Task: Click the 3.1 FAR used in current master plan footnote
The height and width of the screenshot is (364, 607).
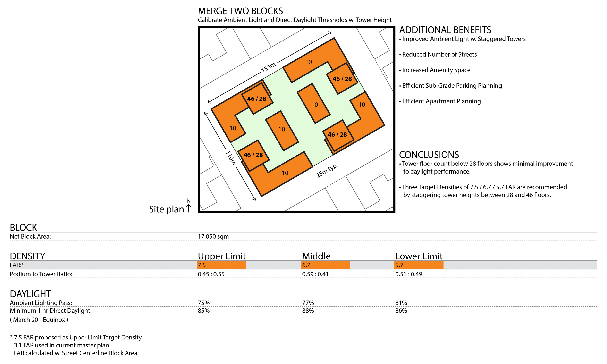Action: [x=61, y=345]
